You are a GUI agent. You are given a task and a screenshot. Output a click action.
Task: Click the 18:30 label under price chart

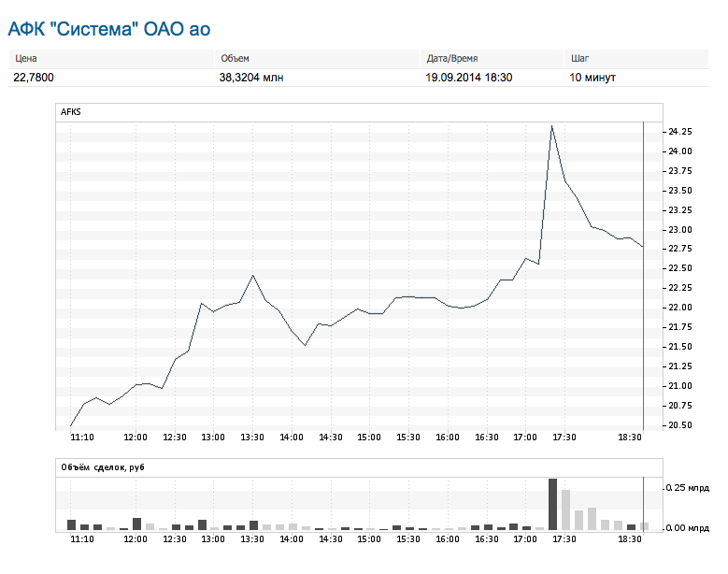coord(630,437)
